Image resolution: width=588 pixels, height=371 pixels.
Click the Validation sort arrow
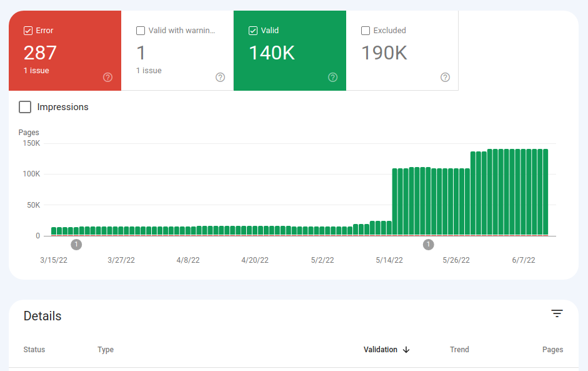click(406, 350)
